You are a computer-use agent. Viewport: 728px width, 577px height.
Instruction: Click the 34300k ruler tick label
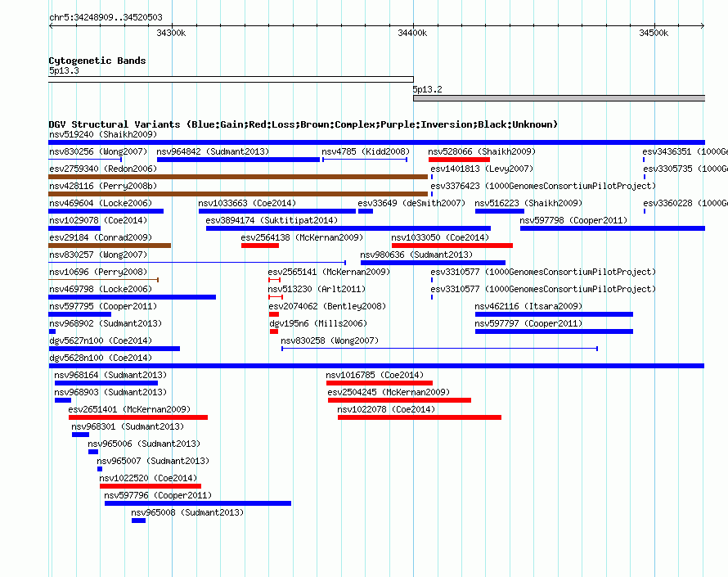pos(171,33)
